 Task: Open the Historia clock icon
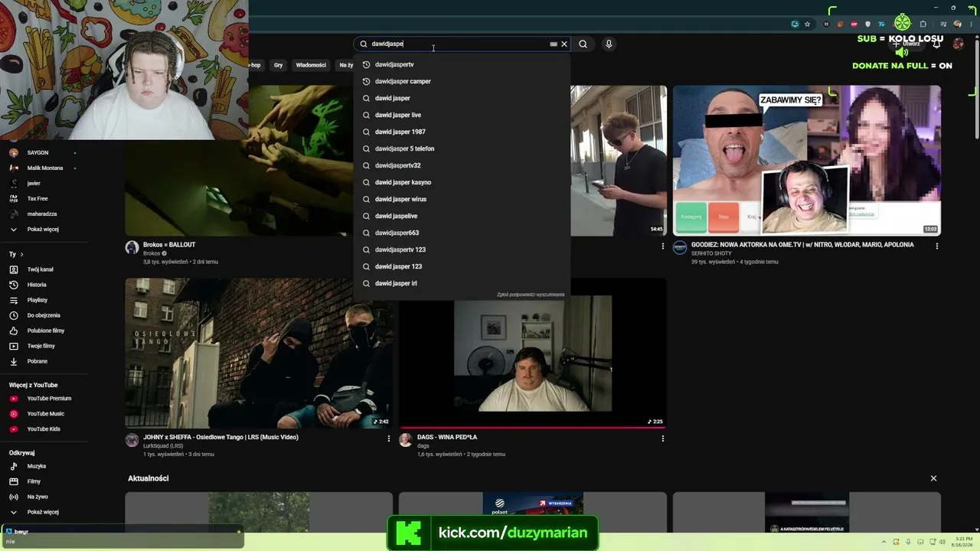point(14,285)
